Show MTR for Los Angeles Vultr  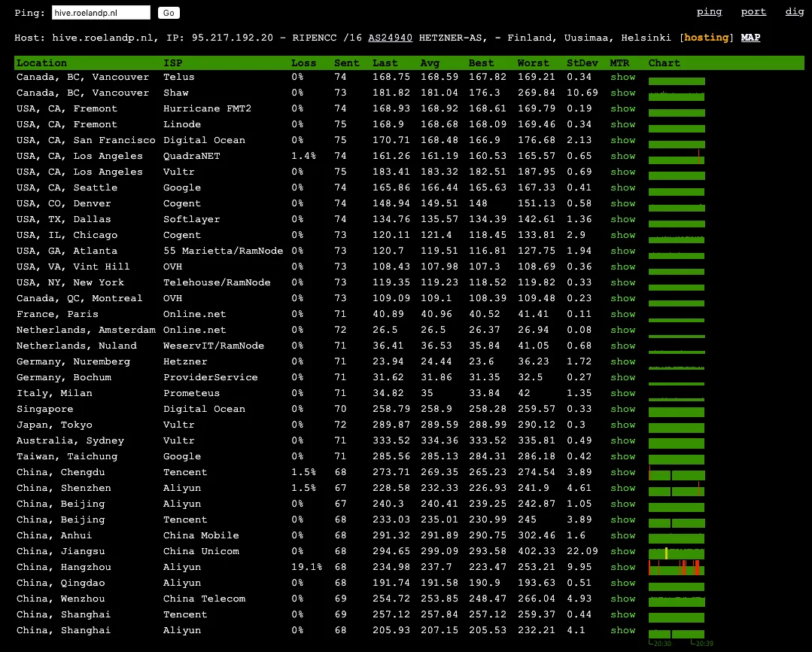(622, 172)
